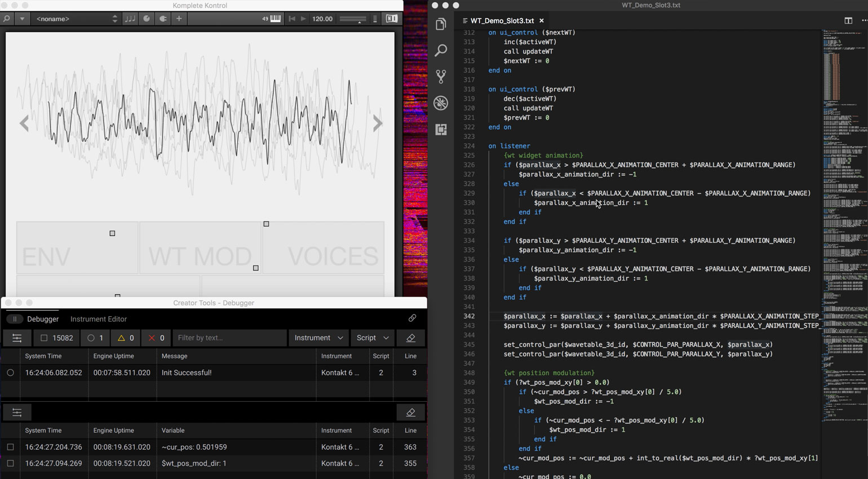
Task: Split the editor with the split icon
Action: [848, 20]
